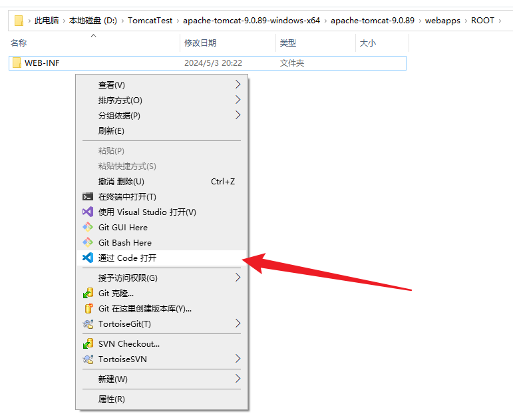The image size is (513, 420).
Task: Go to apache-tomcat-9.0.89-windows-x64 breadcrumb
Action: (x=252, y=21)
